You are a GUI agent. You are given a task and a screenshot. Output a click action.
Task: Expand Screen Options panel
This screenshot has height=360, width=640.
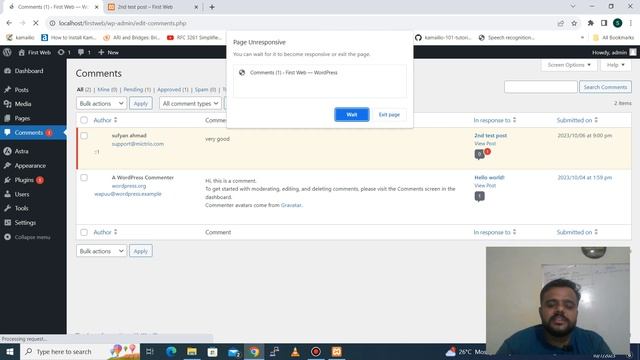569,65
